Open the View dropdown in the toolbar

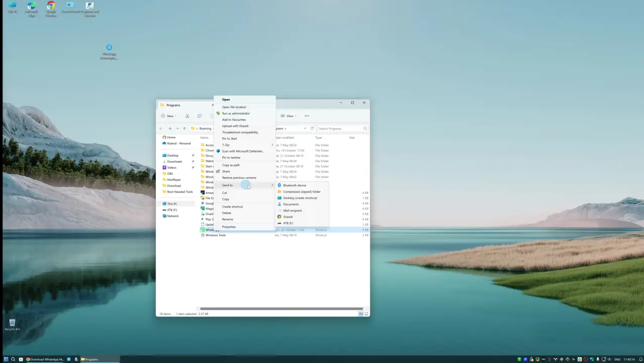[288, 116]
